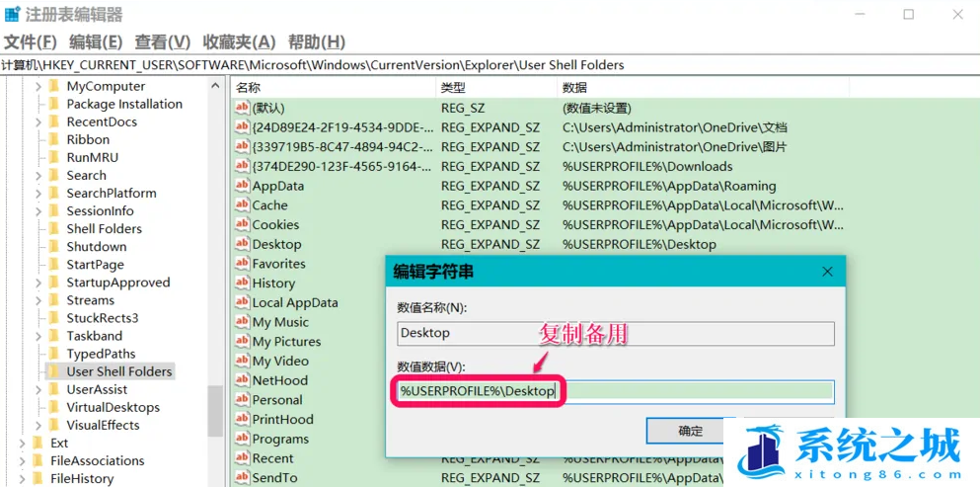Image resolution: width=980 pixels, height=487 pixels.
Task: Expand the SearchPlatform tree node
Action: (x=38, y=194)
